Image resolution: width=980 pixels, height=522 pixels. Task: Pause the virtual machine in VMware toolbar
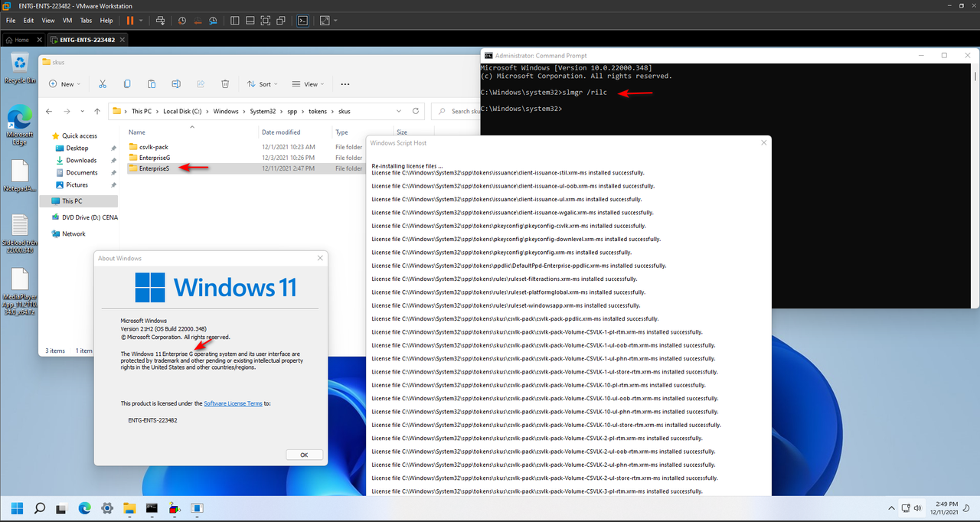coord(129,20)
